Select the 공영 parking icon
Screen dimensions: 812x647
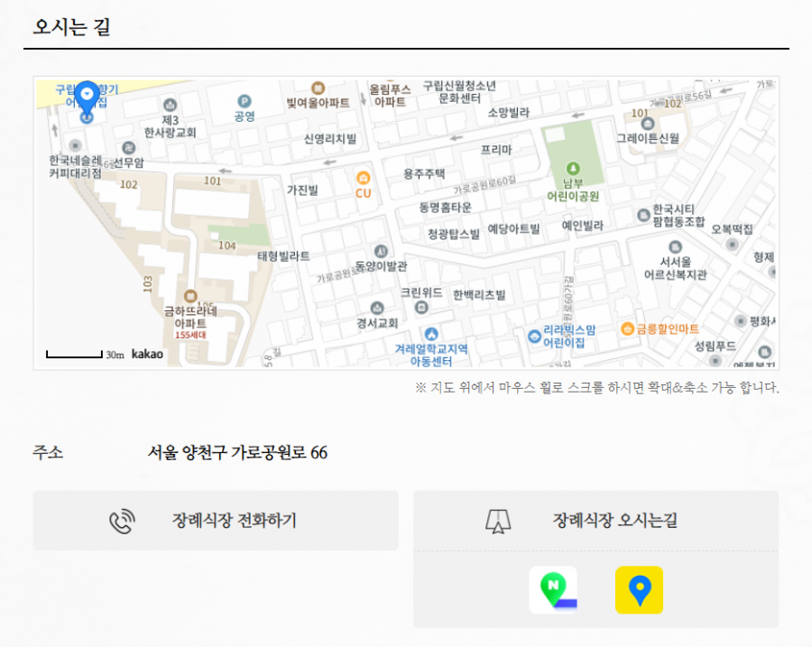tap(244, 101)
